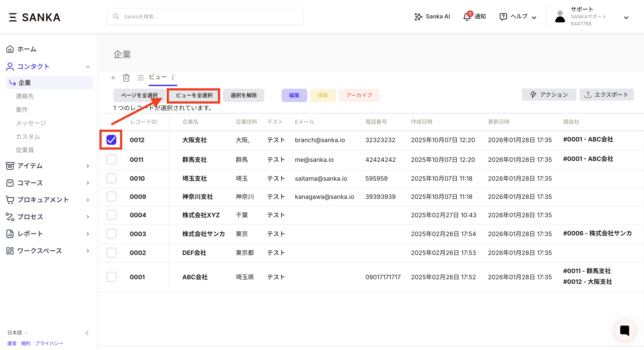Screen dimensions: 644x350
Task: Open the chat widget bubble
Action: tap(624, 331)
